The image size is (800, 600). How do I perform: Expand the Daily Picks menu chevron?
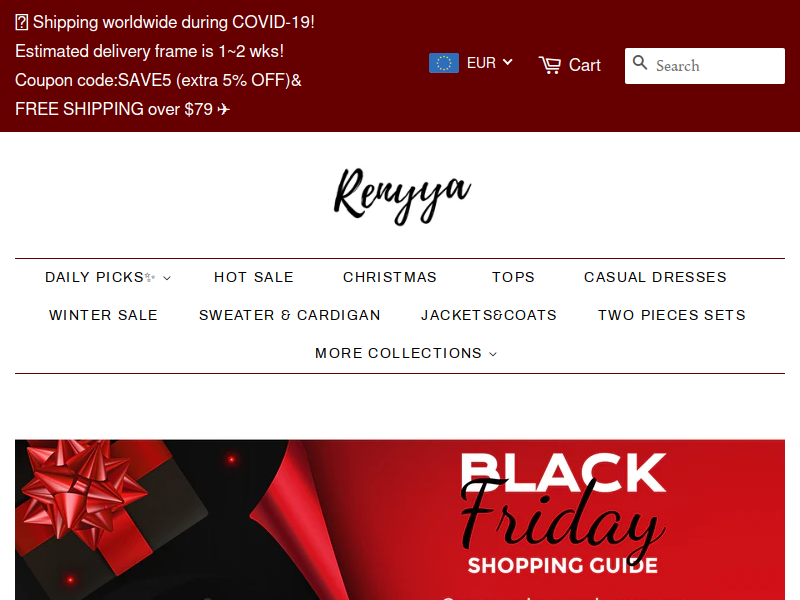pyautogui.click(x=167, y=278)
